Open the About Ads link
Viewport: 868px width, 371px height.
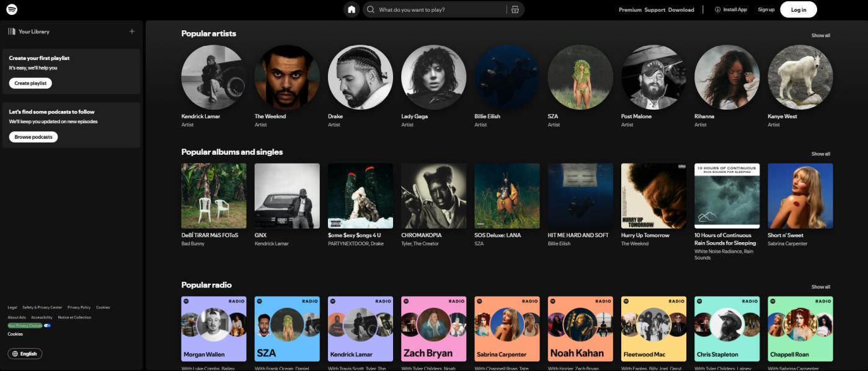pos(17,317)
